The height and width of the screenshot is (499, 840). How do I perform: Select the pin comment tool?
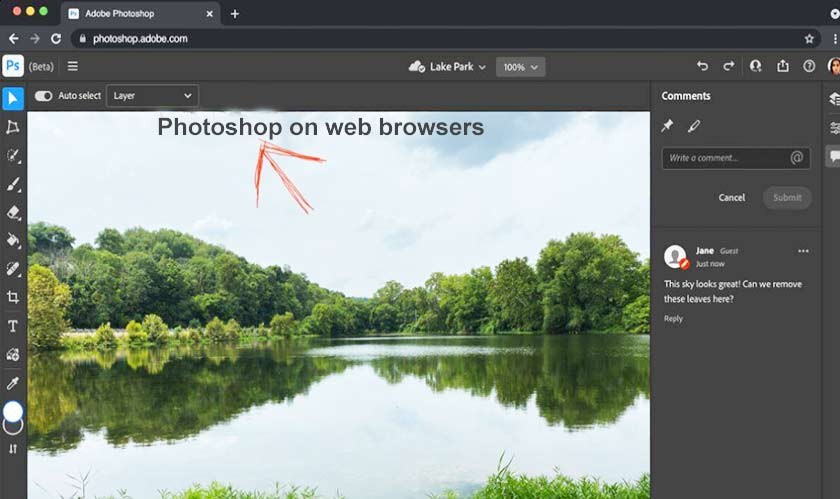(667, 126)
